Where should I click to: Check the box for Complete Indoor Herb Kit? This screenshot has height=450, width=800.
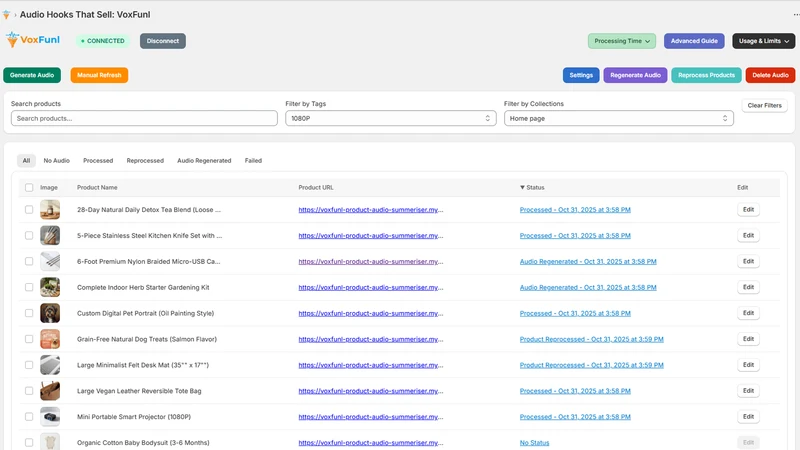click(29, 287)
